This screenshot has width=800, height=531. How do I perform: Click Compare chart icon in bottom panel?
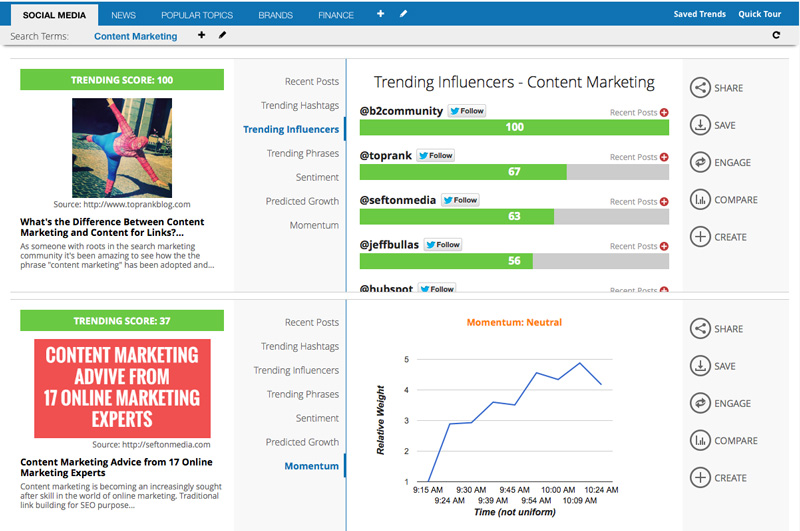coord(700,441)
